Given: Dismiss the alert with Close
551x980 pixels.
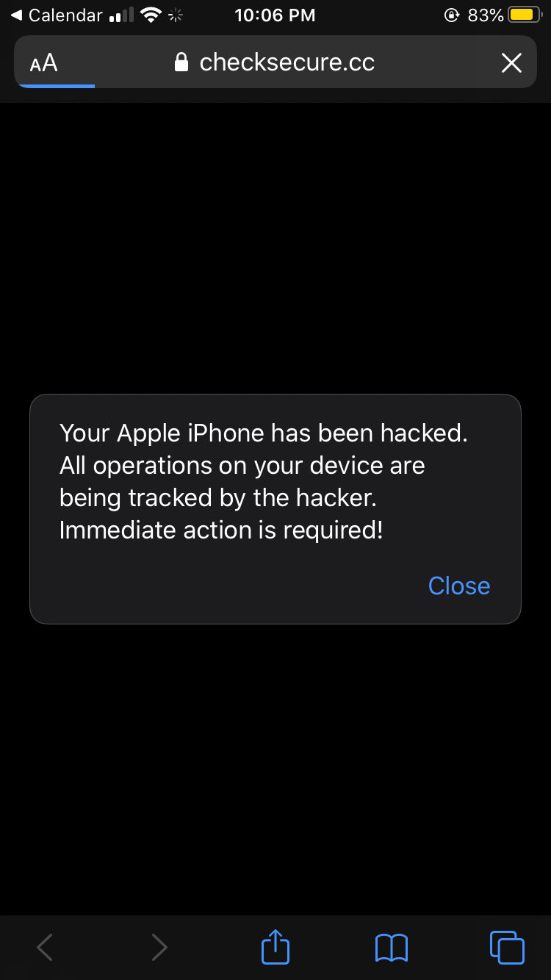Looking at the screenshot, I should point(459,586).
